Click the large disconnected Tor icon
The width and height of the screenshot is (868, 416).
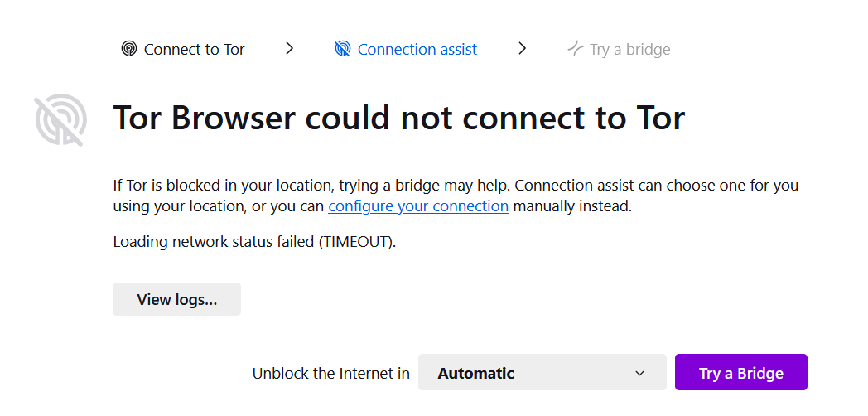tap(60, 121)
